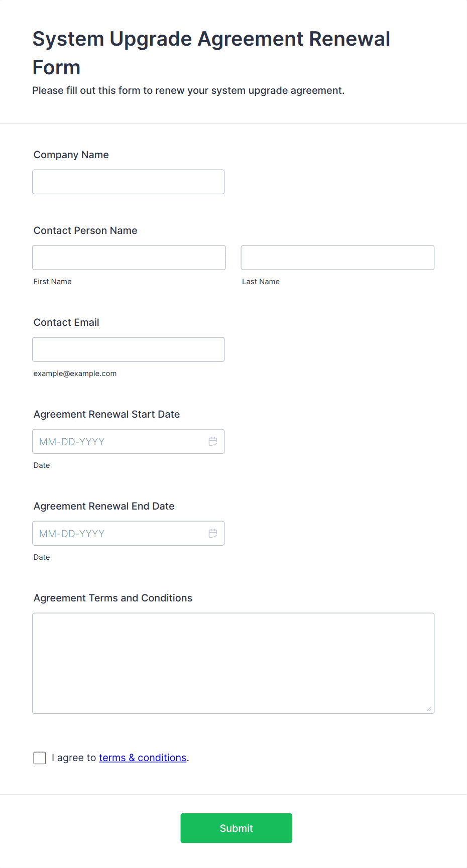The height and width of the screenshot is (868, 467).
Task: Focus the Agreement Terms and Conditions textarea
Action: click(x=234, y=663)
